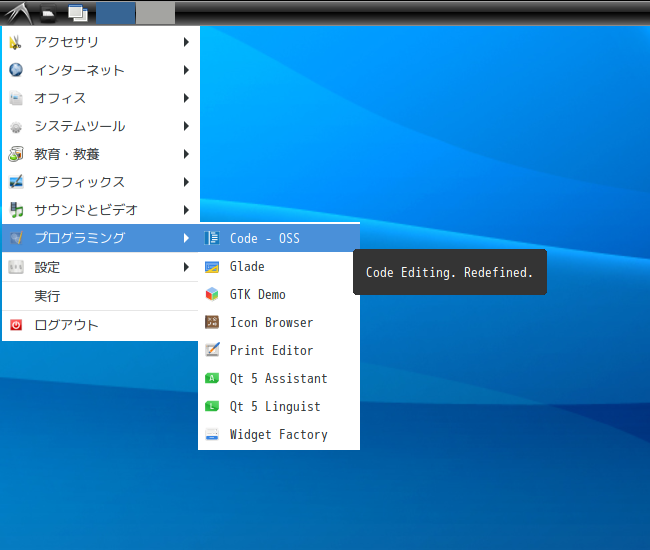Click the プログラミング category icon

[x=16, y=238]
